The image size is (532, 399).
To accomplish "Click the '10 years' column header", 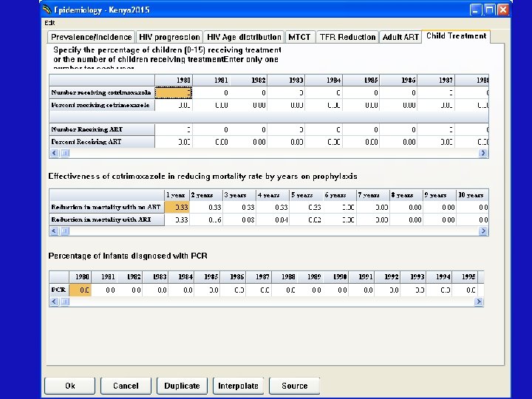I will tap(472, 195).
